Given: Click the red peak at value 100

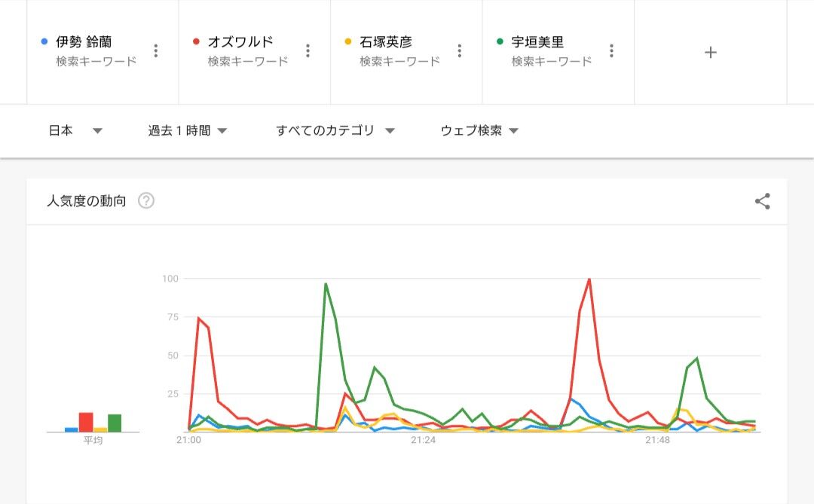Looking at the screenshot, I should point(589,279).
